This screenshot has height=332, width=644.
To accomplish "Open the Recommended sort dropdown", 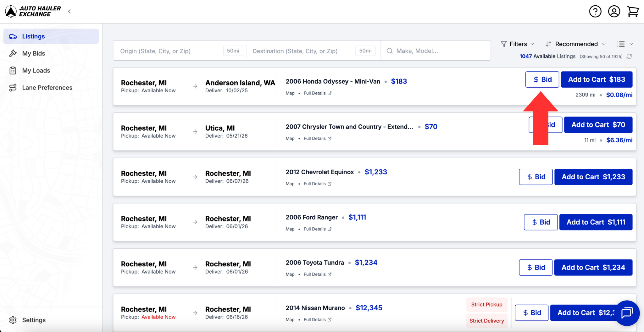I will pos(575,44).
